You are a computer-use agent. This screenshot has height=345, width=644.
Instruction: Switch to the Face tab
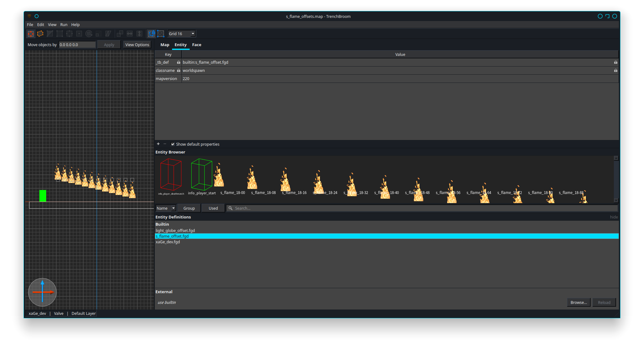tap(197, 45)
